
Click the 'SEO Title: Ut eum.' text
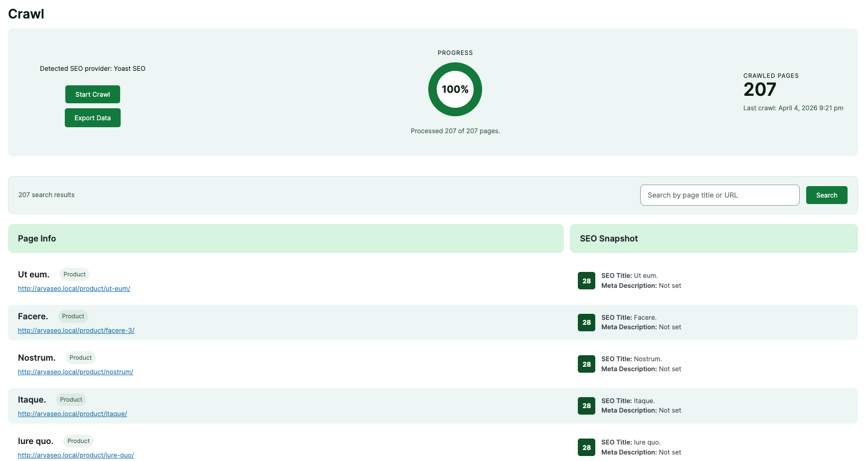tap(630, 275)
